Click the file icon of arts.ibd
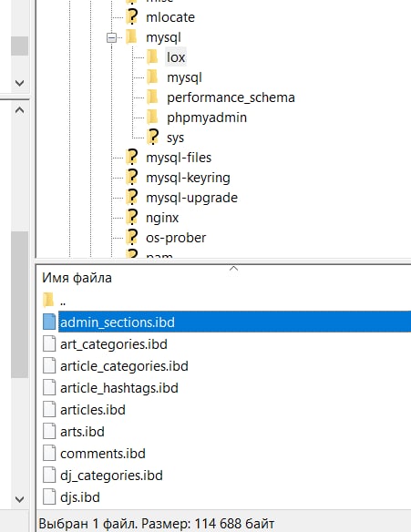The width and height of the screenshot is (411, 532). click(x=49, y=431)
